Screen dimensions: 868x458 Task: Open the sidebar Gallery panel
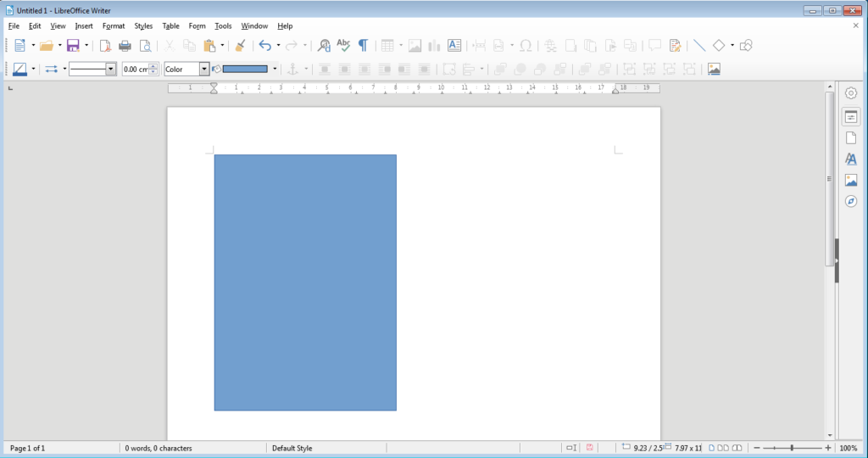[851, 180]
